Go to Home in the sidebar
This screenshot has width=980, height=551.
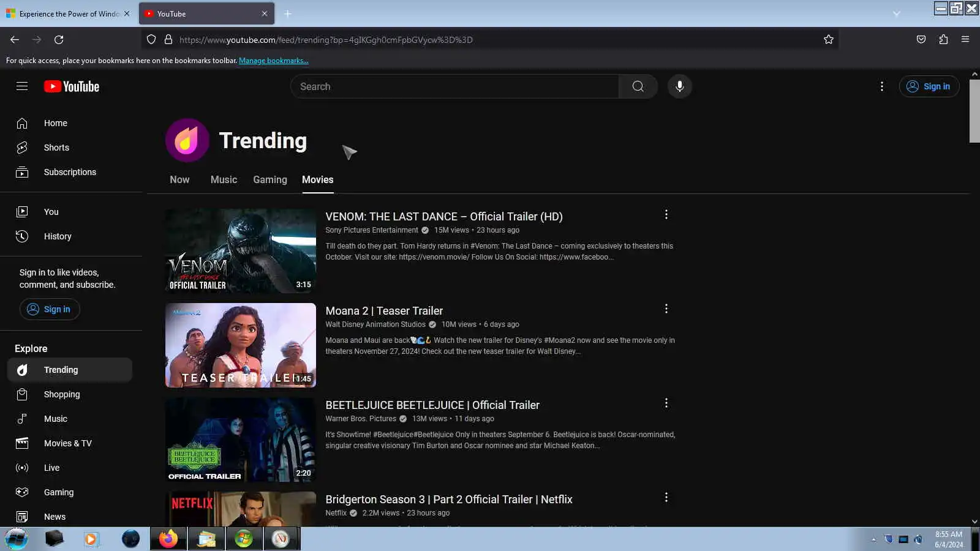(x=71, y=123)
